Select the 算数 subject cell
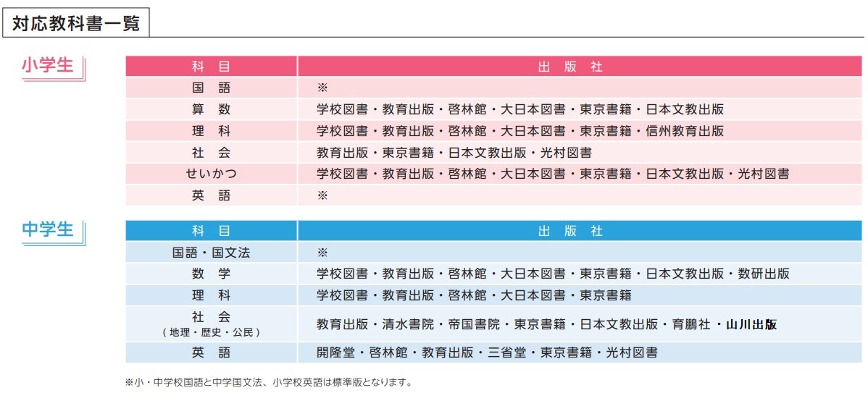Image resolution: width=868 pixels, height=393 pixels. (211, 109)
